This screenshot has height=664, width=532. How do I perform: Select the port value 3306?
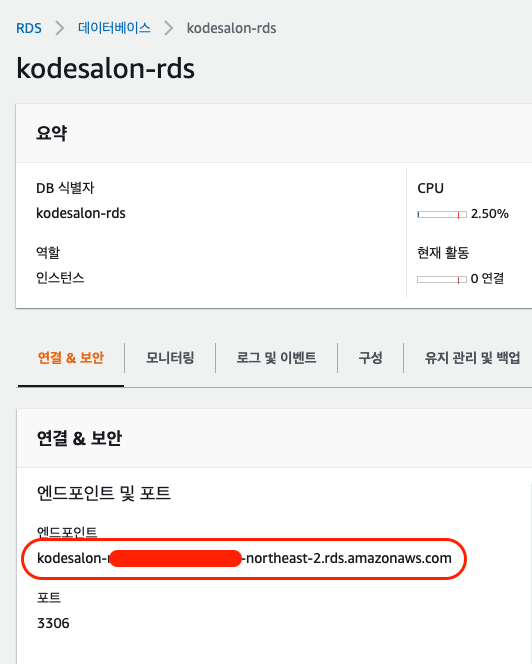[53, 623]
